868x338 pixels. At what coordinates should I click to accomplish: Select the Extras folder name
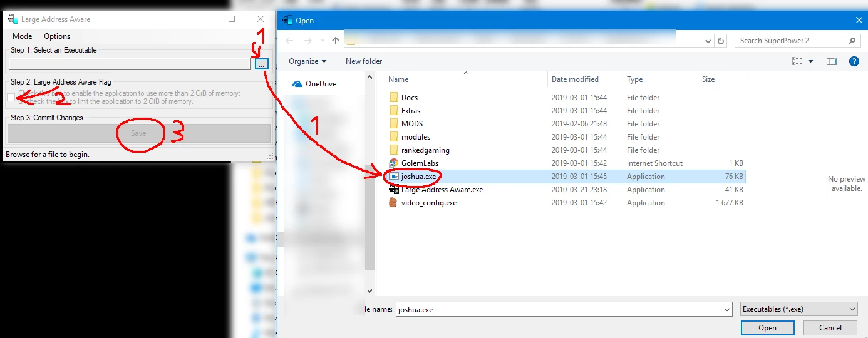click(411, 111)
